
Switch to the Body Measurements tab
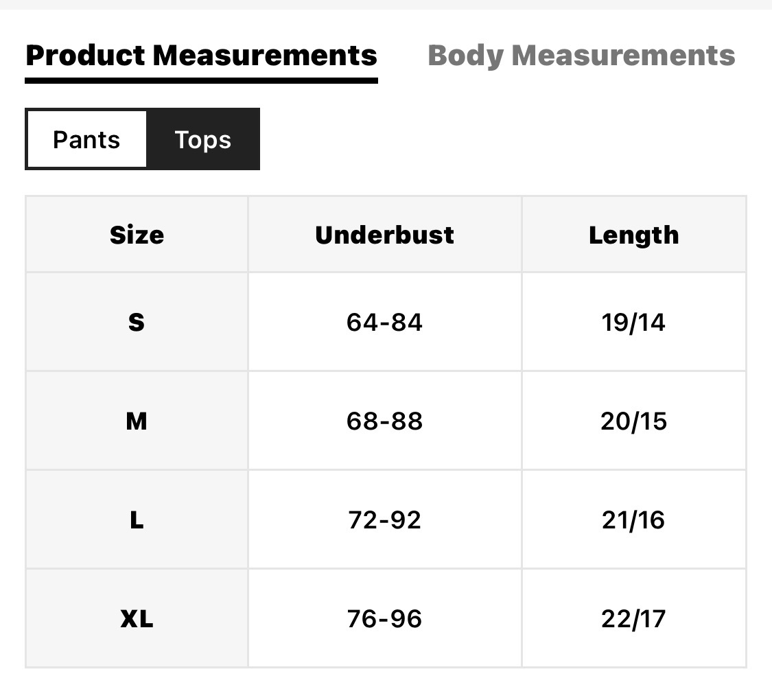tap(581, 56)
